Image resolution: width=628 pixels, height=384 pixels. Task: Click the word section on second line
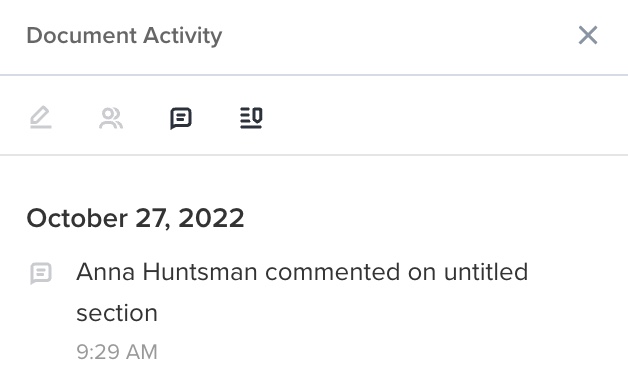tap(117, 313)
